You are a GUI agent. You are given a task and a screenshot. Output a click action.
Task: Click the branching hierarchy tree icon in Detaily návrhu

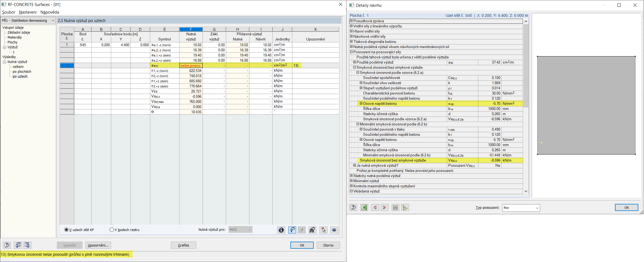(x=405, y=207)
